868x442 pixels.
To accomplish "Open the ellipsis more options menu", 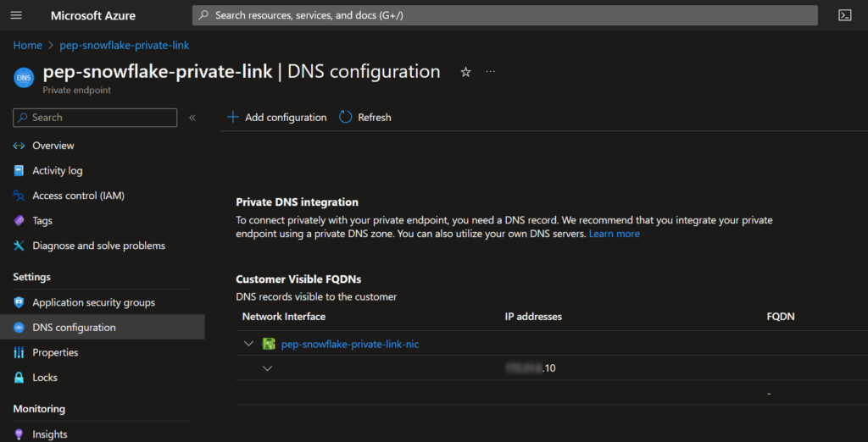I will tap(490, 72).
